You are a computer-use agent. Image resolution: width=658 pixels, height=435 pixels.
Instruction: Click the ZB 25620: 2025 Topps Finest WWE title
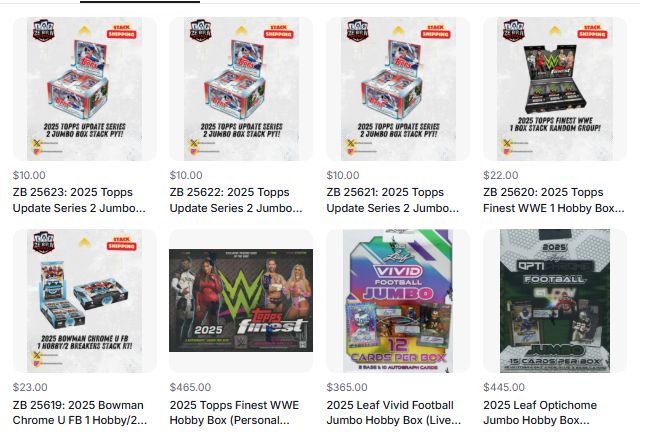click(554, 200)
